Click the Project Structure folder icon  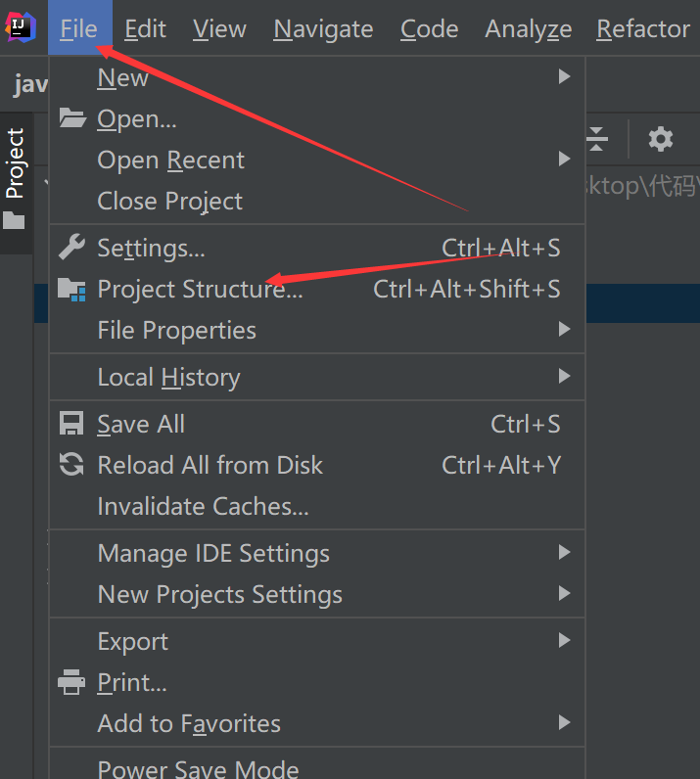point(71,289)
